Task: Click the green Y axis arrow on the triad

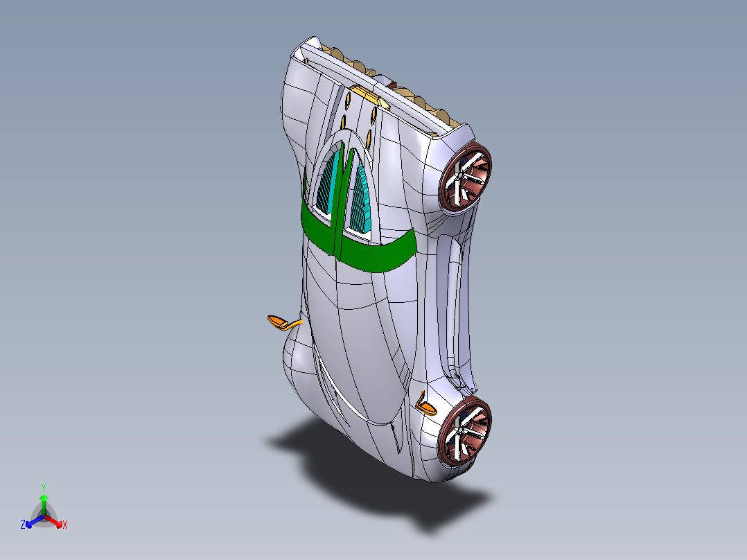Action: (x=44, y=498)
